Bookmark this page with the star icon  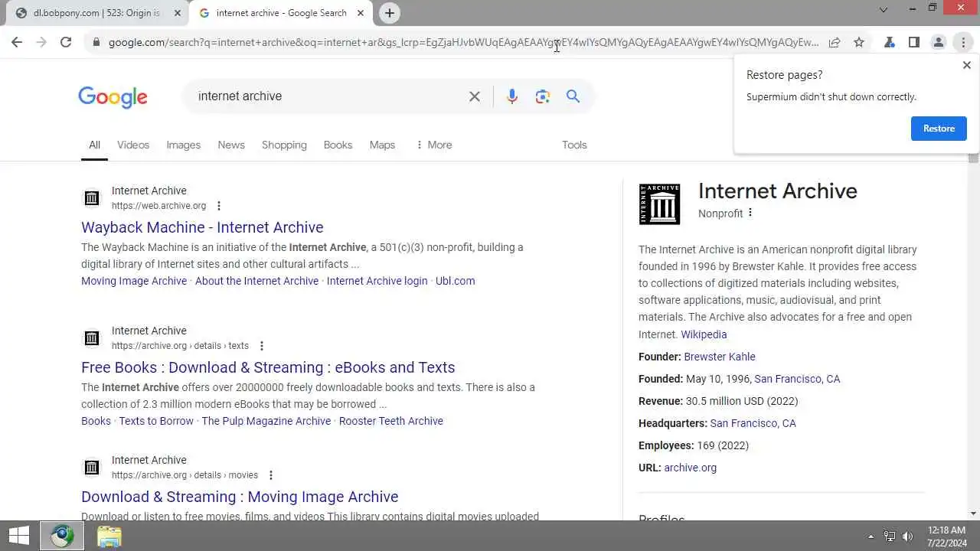point(859,42)
